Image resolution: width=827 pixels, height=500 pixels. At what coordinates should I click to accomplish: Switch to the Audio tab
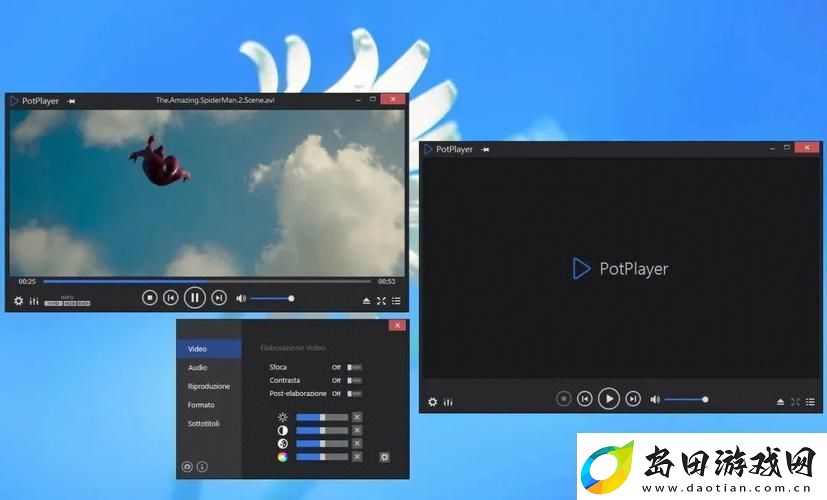[x=198, y=368]
